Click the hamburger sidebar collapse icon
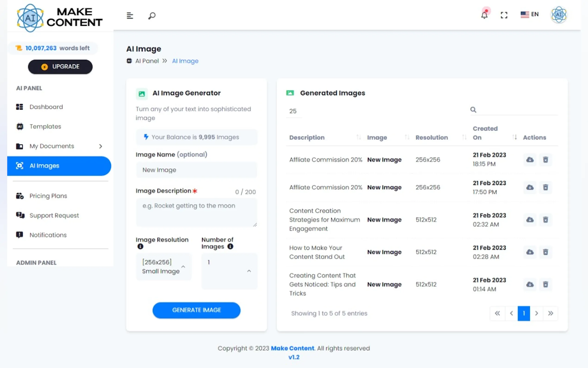588x368 pixels. pyautogui.click(x=130, y=16)
